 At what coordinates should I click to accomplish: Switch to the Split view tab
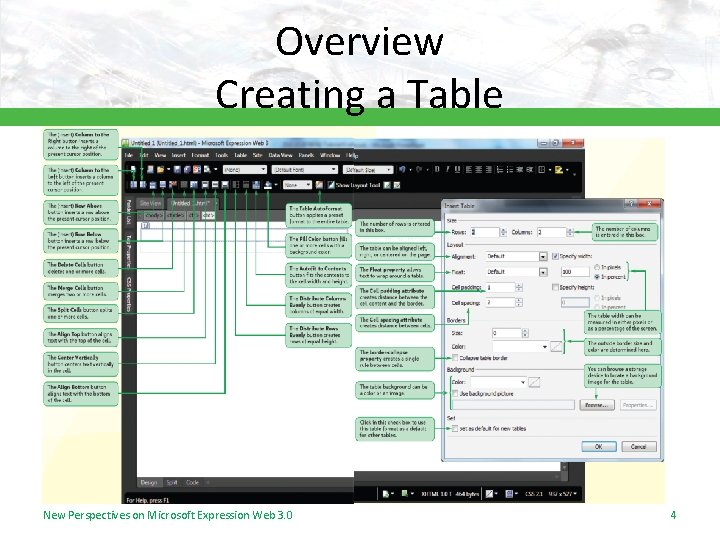click(x=172, y=483)
